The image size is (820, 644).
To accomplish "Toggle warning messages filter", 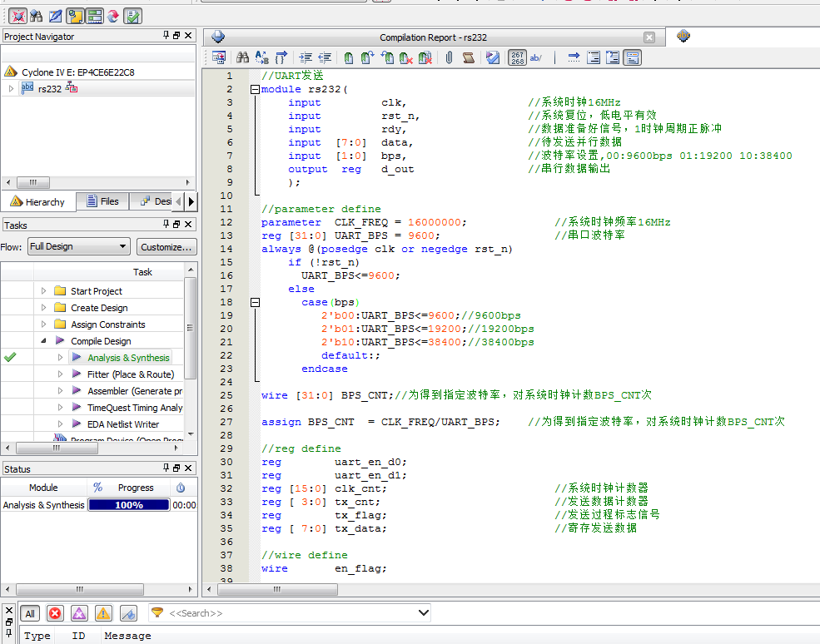I will 103,613.
